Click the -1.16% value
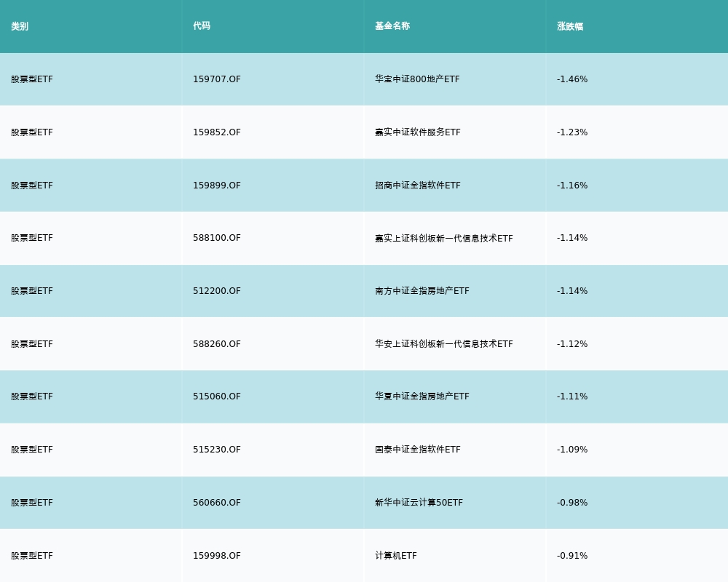The image size is (728, 582). click(572, 186)
